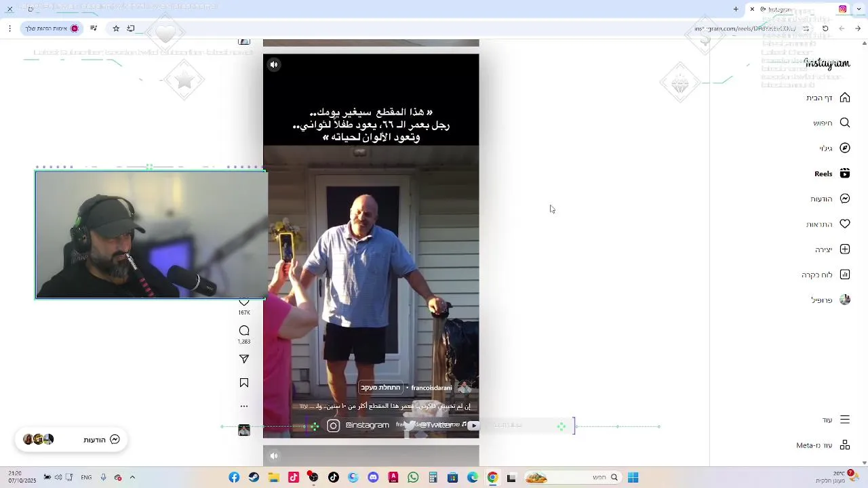This screenshot has width=868, height=488.
Task: Open francoisdarani's avatar on the reel
Action: [465, 388]
